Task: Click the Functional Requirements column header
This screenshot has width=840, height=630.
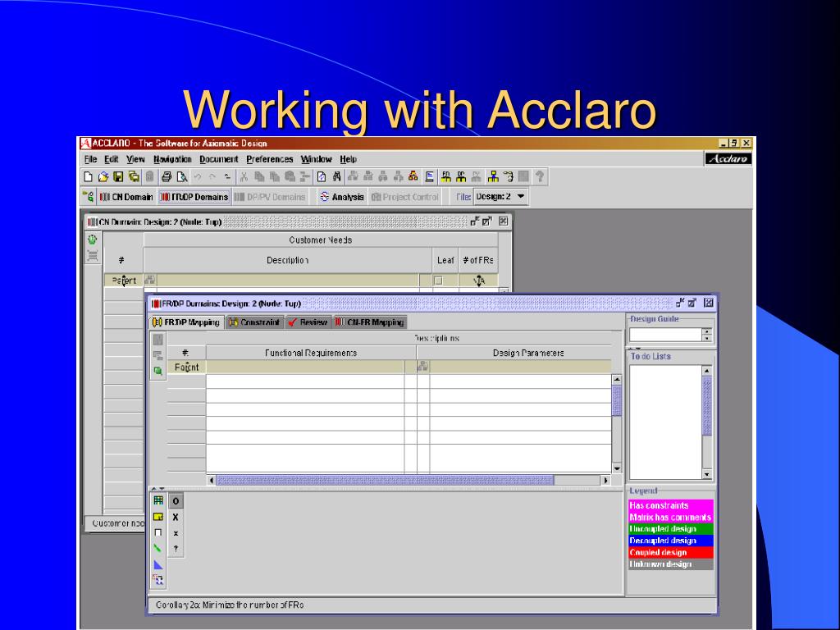Action: click(x=311, y=353)
